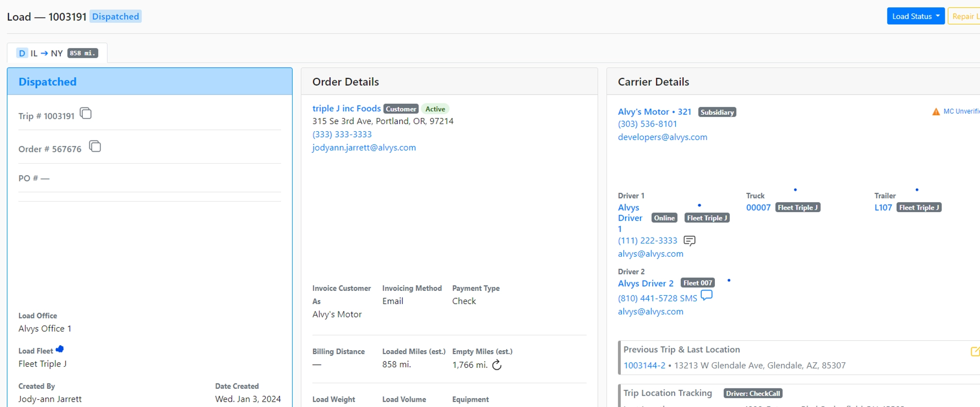The width and height of the screenshot is (980, 407).
Task: Call customer phone (333) 333-3333
Action: [342, 134]
